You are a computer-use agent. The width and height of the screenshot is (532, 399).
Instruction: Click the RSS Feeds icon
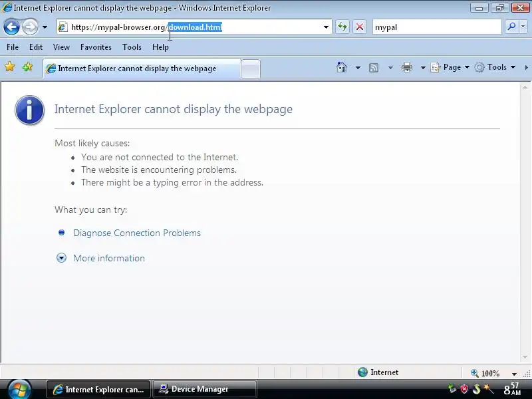pos(374,68)
